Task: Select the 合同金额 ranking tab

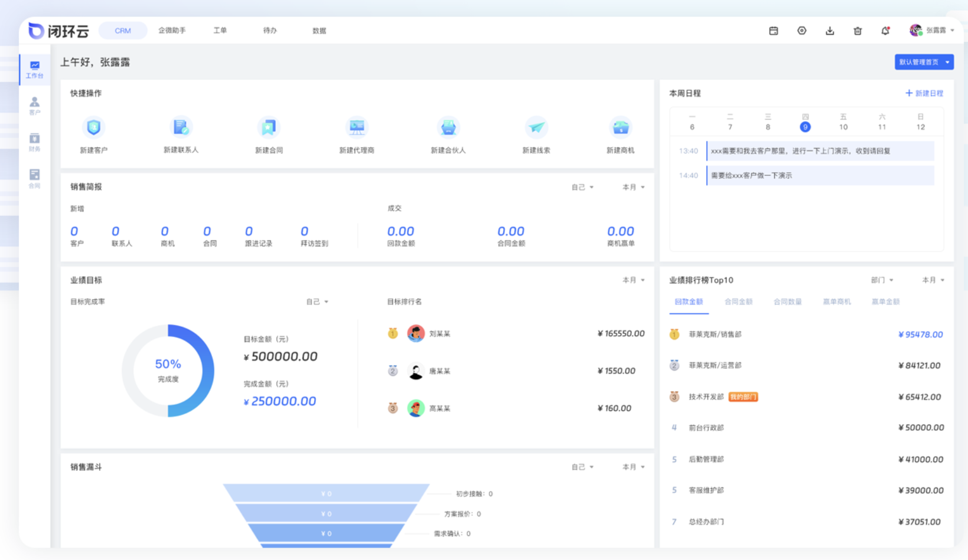Action: [x=738, y=302]
